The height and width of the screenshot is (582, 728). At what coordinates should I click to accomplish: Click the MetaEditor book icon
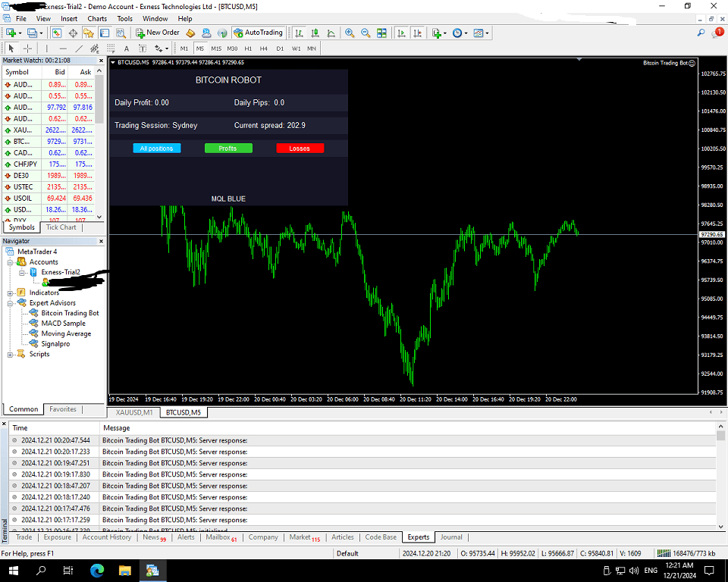tap(190, 33)
